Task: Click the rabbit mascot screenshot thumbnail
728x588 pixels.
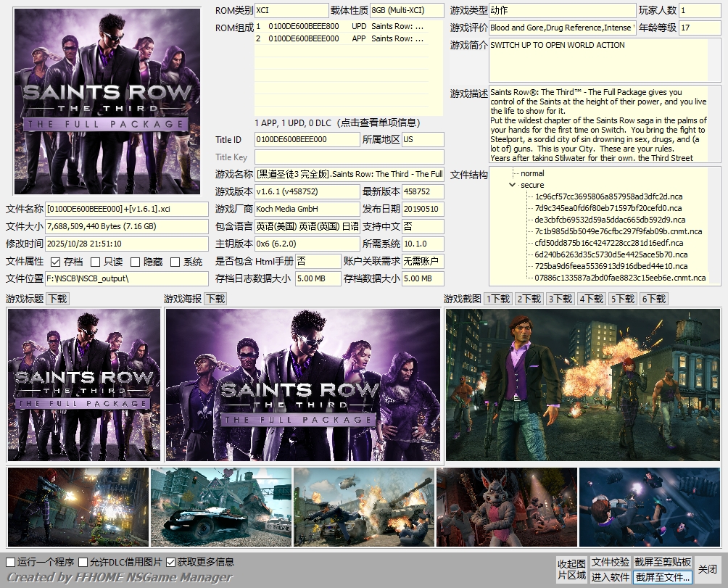Action: coord(506,506)
